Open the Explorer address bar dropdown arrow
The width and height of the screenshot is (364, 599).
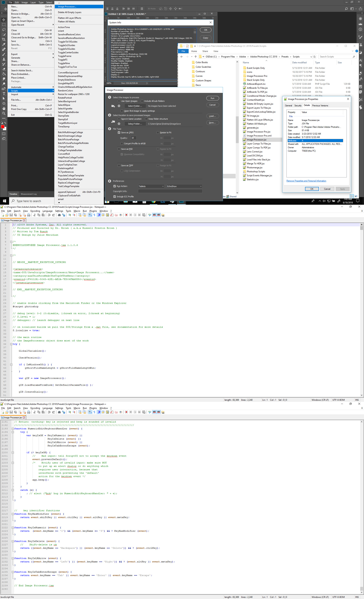point(311,56)
